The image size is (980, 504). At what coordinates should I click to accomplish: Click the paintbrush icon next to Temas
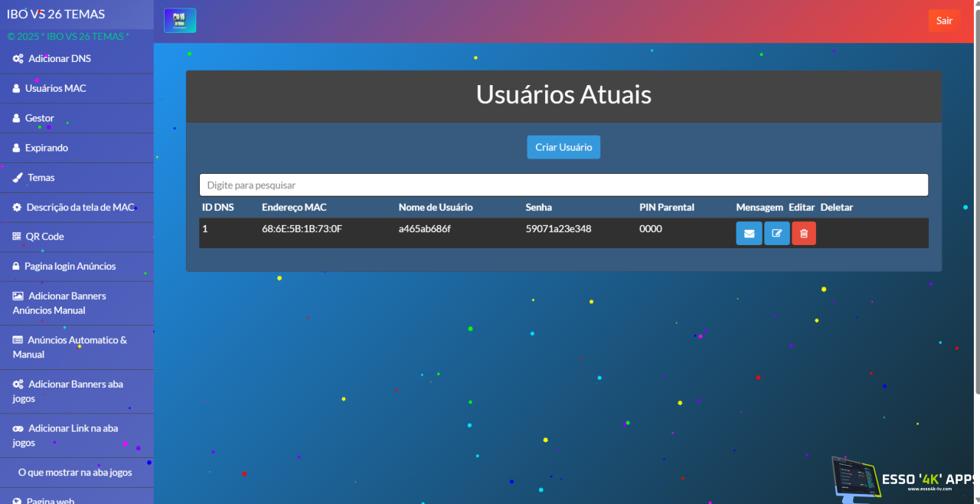click(x=18, y=178)
